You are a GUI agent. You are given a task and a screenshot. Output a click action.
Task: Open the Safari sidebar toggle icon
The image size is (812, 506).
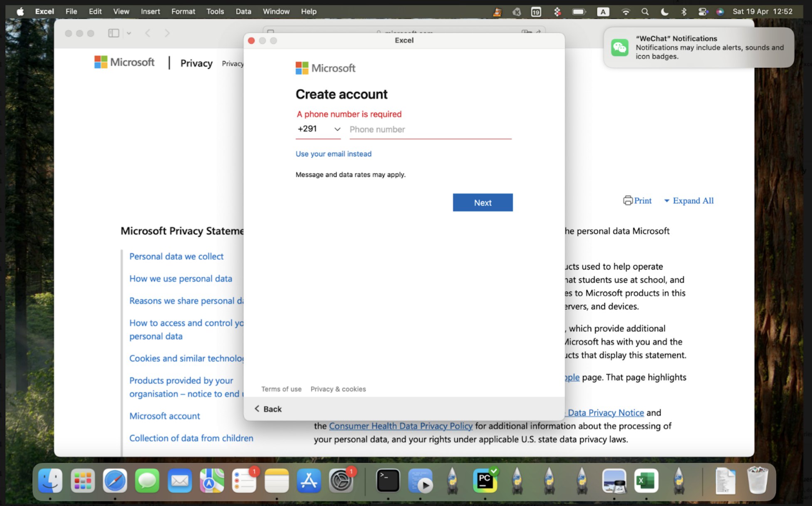pyautogui.click(x=114, y=33)
